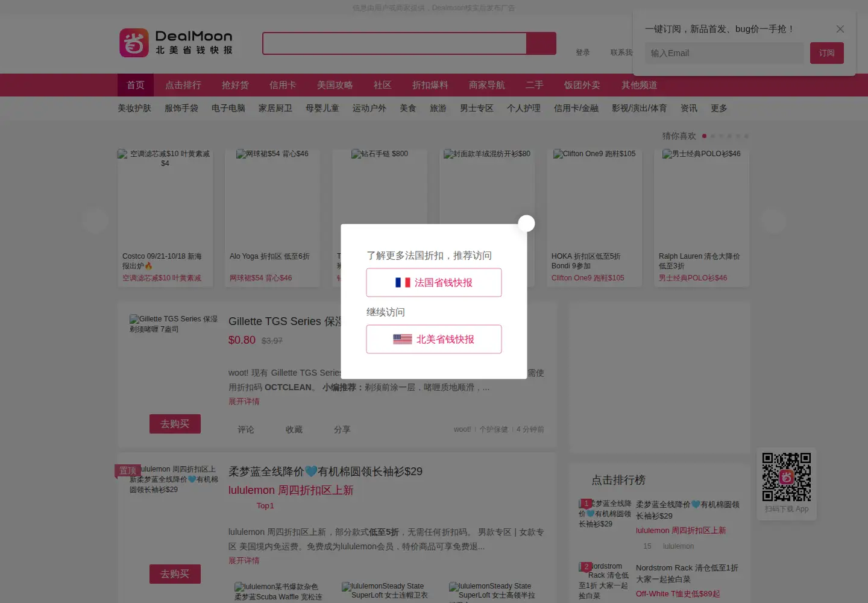The image size is (868, 603).
Task: Click 去购买 for the lululemon deal
Action: pos(175,574)
